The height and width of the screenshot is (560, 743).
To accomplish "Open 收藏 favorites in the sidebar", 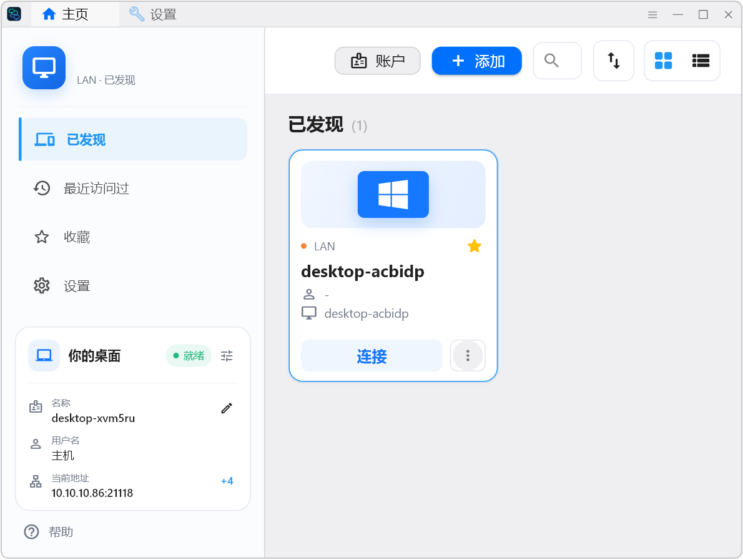I will tap(133, 237).
